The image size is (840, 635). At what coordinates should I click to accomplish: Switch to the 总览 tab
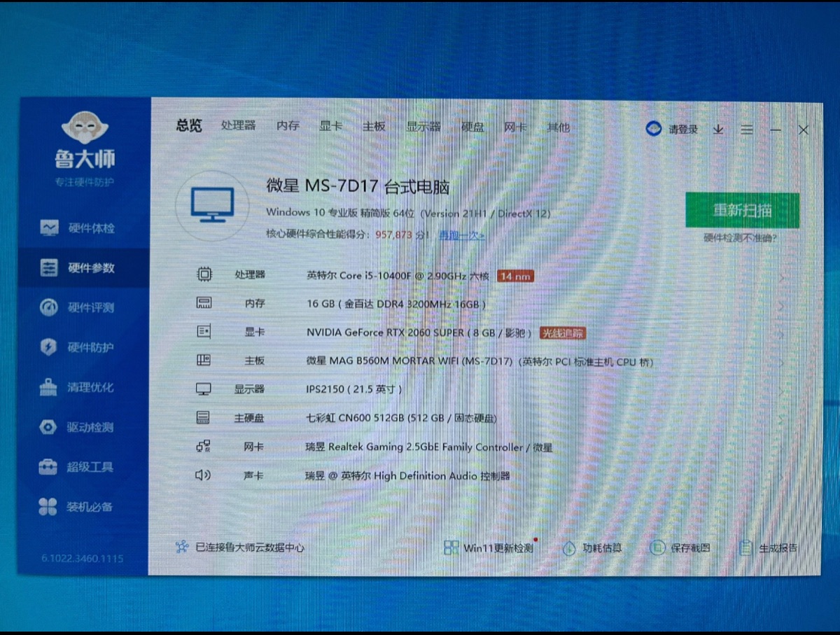[189, 126]
